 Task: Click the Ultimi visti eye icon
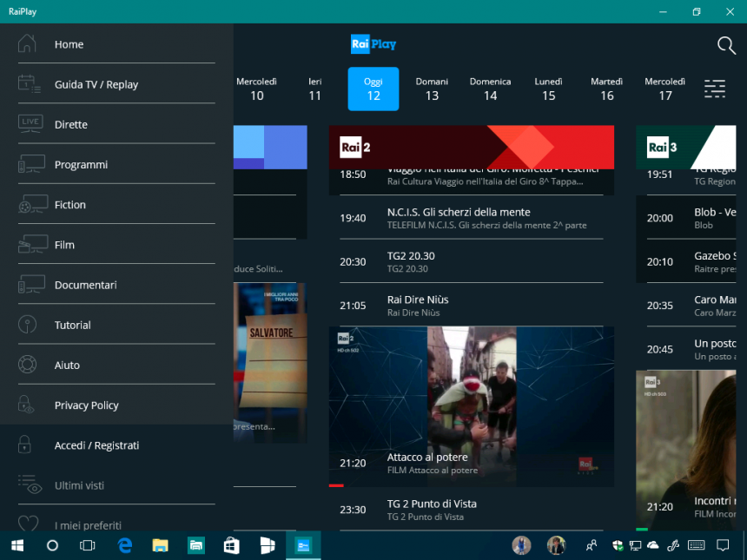pos(30,484)
